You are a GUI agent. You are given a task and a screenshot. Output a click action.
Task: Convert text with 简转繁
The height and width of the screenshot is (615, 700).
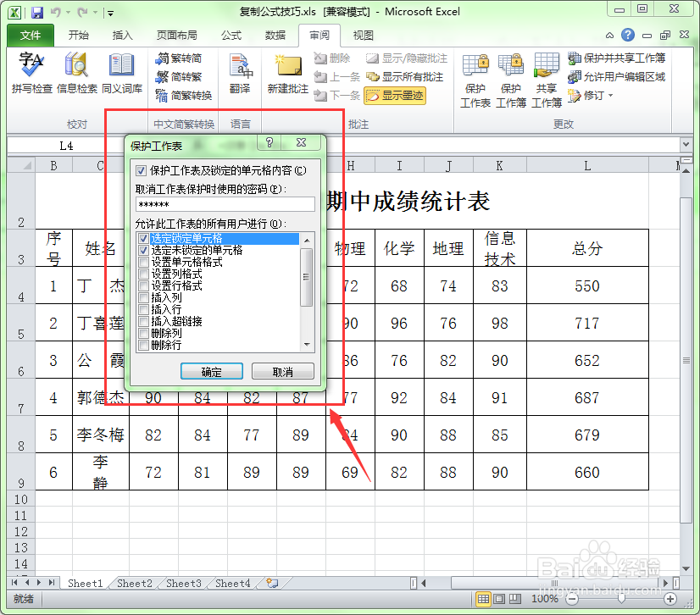coord(179,77)
